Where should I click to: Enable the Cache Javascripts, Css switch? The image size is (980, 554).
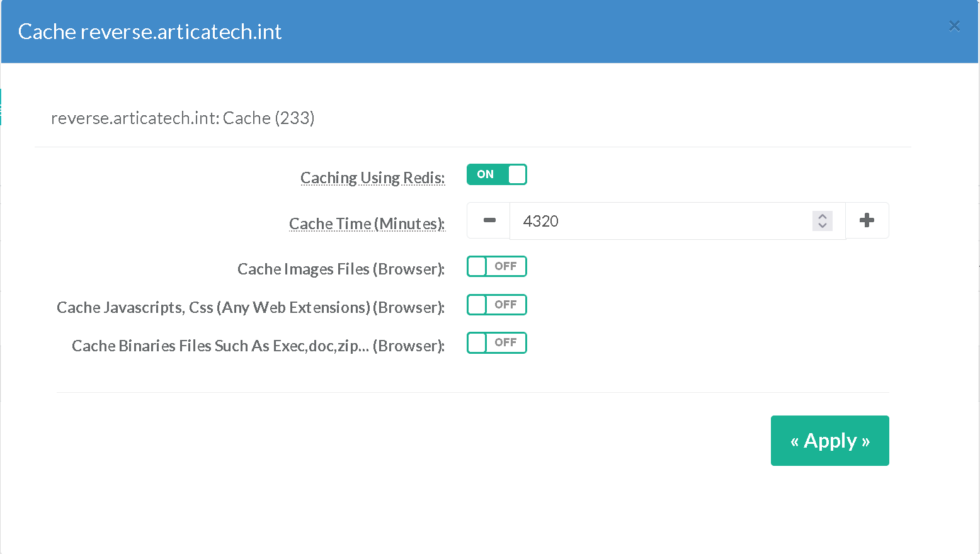coord(496,305)
